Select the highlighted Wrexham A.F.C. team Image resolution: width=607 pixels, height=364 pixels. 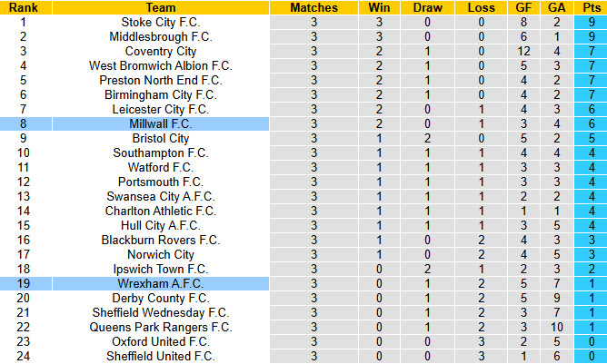pos(161,283)
